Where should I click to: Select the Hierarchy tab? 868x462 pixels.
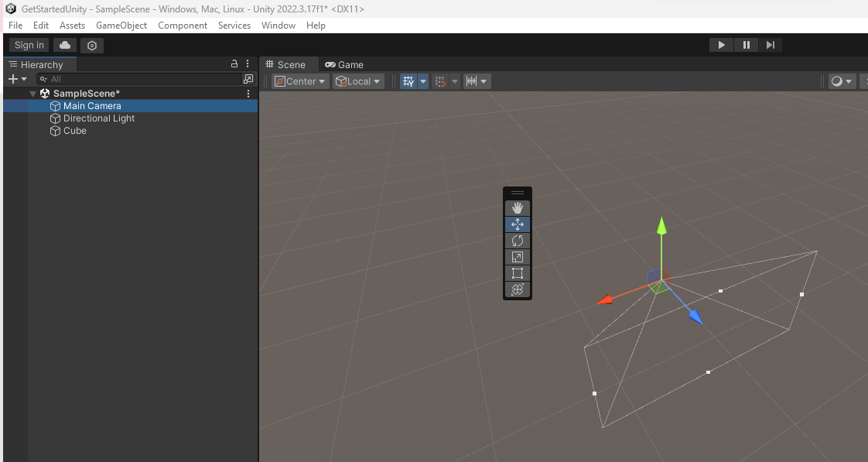click(x=40, y=64)
